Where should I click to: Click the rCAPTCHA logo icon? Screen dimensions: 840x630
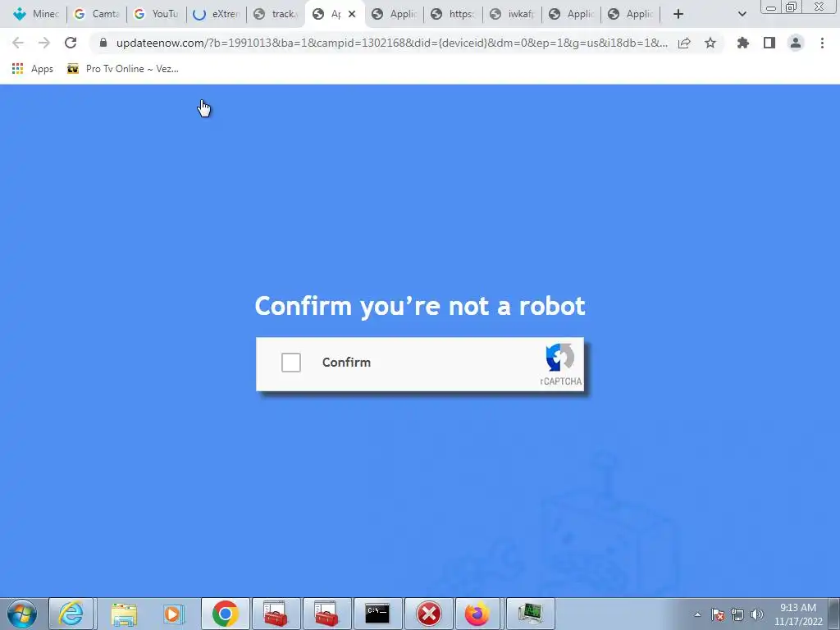559,358
